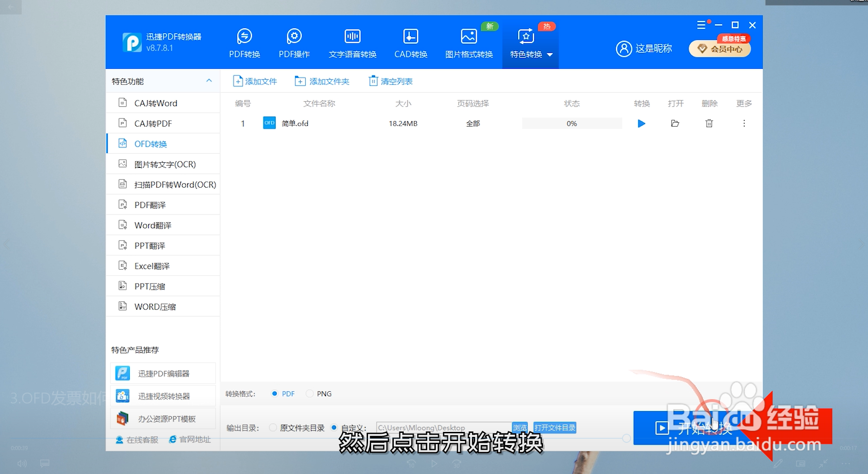Open the hamburger menu top right
The image size is (868, 474).
point(701,25)
